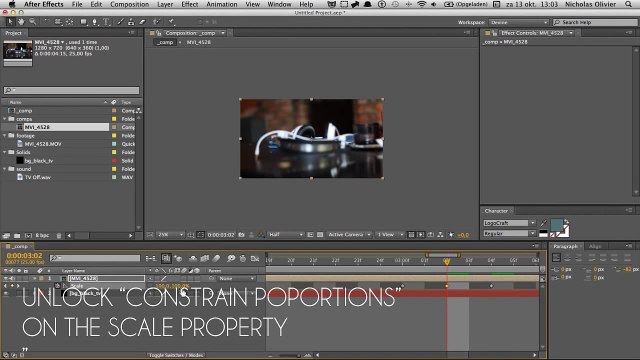
Task: Select the Pan Behind anchor point tool
Action: point(70,22)
